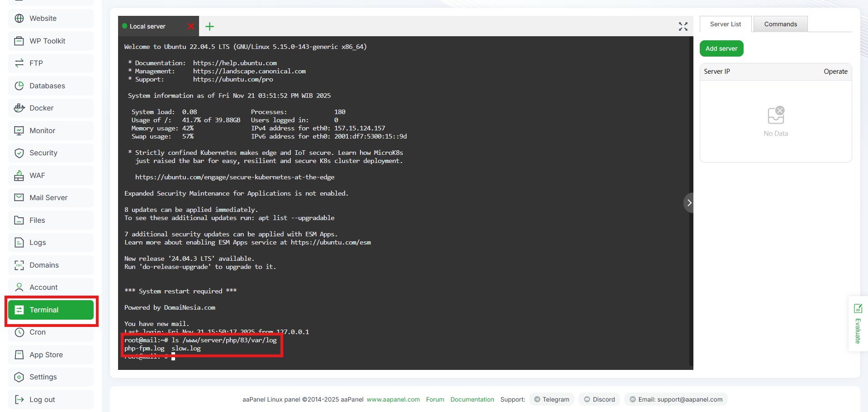Click the Docker whale icon

pos(19,108)
